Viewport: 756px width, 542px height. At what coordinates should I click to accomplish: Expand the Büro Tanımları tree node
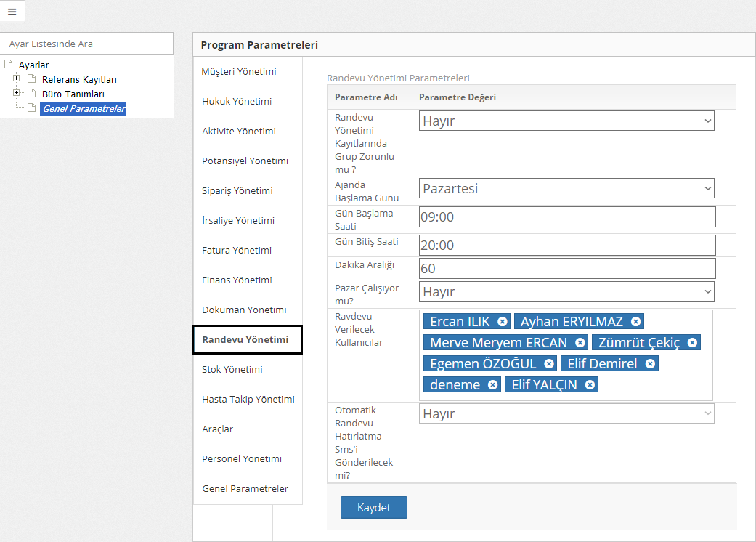(x=17, y=94)
